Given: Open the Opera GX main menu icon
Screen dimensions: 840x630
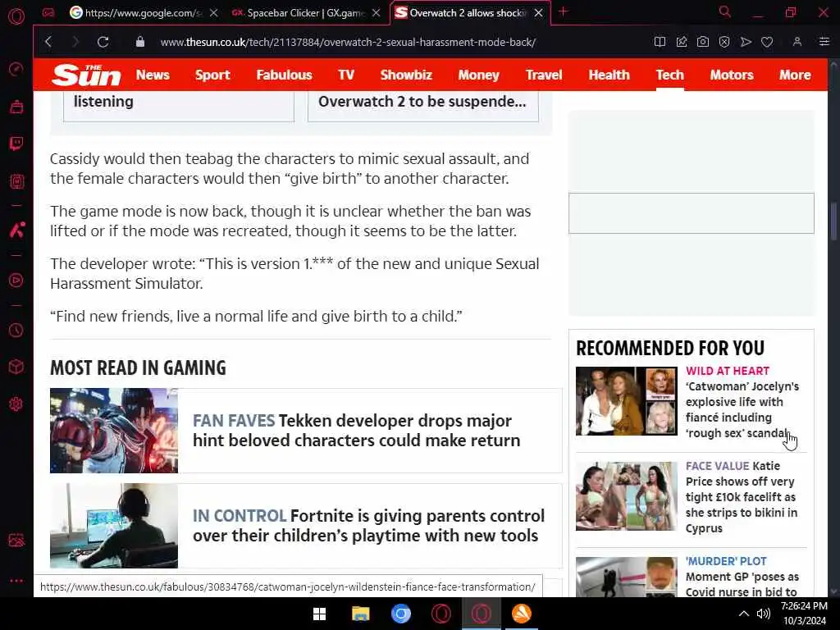Looking at the screenshot, I should click(x=16, y=16).
